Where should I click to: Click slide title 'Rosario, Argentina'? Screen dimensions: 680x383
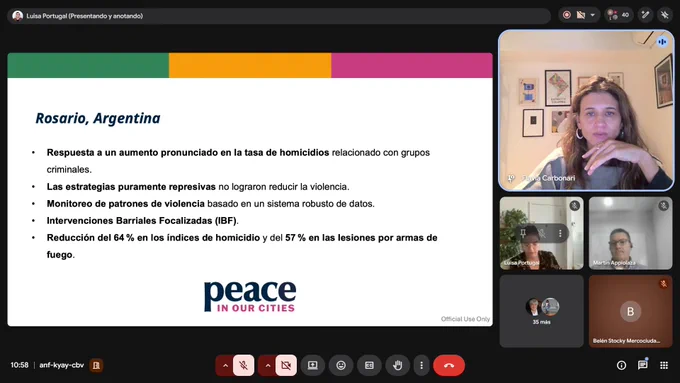pos(98,118)
